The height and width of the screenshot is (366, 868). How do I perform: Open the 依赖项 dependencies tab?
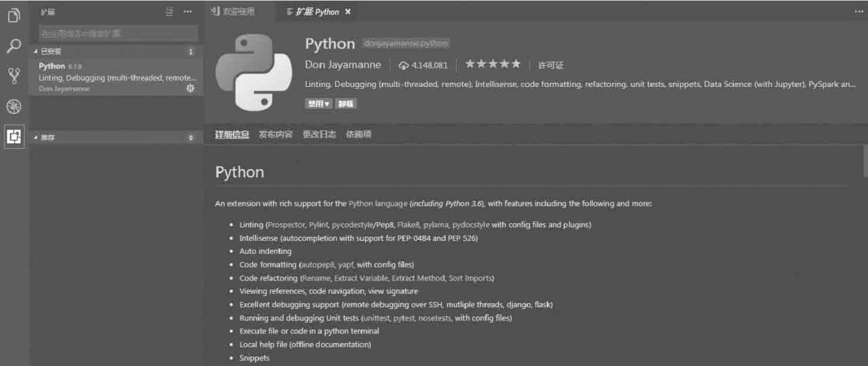click(359, 134)
